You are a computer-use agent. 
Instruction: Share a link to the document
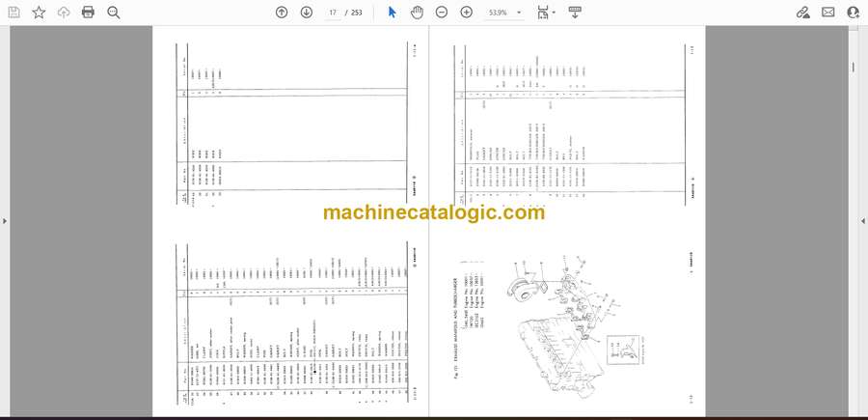[x=803, y=13]
